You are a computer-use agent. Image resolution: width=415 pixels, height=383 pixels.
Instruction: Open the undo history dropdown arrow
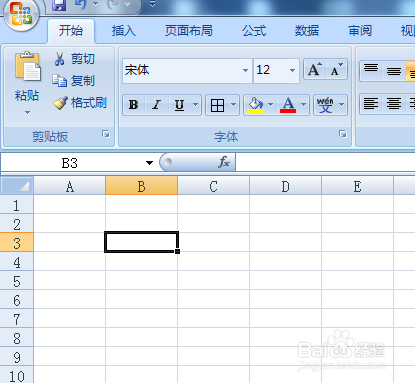pos(95,4)
